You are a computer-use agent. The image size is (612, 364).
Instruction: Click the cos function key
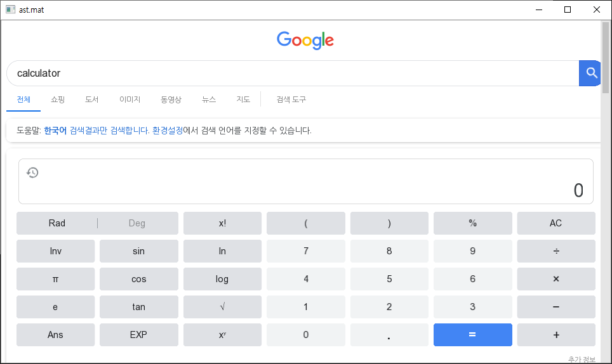(138, 279)
